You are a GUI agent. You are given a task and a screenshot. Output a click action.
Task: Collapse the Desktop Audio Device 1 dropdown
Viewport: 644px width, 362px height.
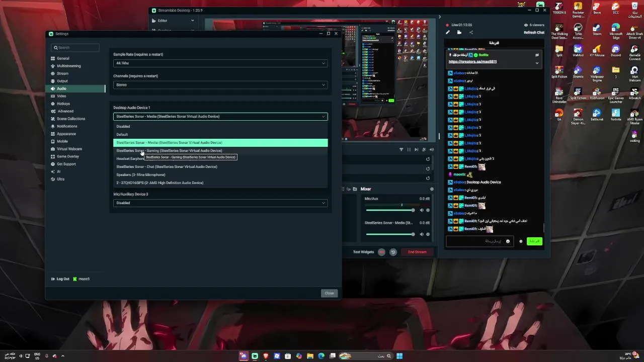(220, 117)
